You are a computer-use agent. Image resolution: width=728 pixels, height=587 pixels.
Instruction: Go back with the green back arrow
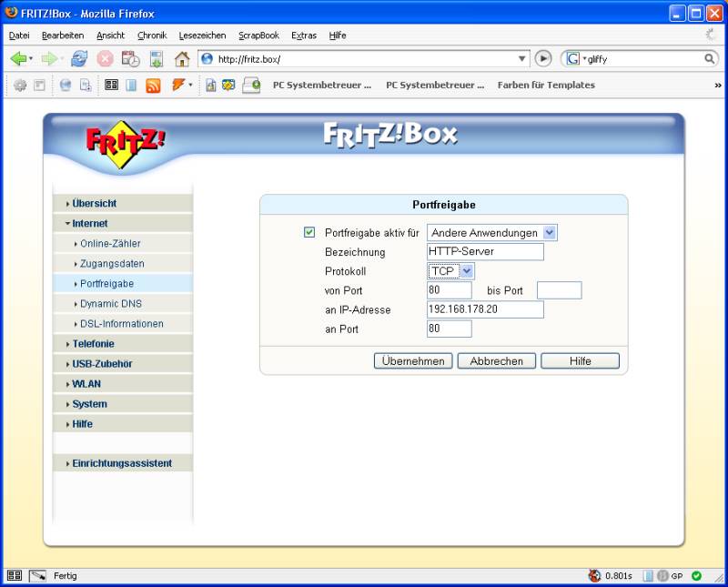point(18,59)
